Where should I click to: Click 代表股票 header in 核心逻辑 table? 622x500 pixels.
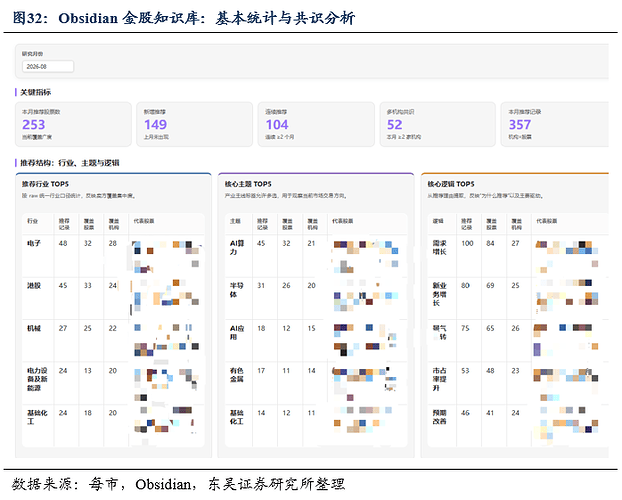click(x=547, y=221)
